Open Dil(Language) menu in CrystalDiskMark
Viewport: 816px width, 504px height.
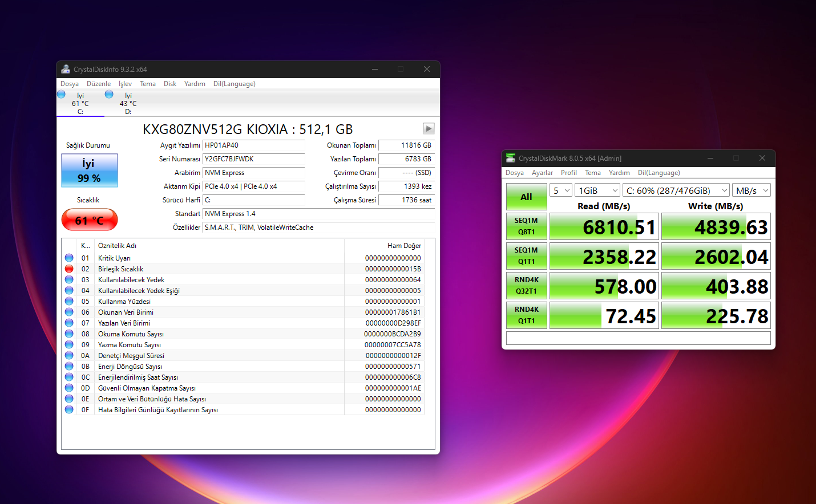click(x=659, y=173)
